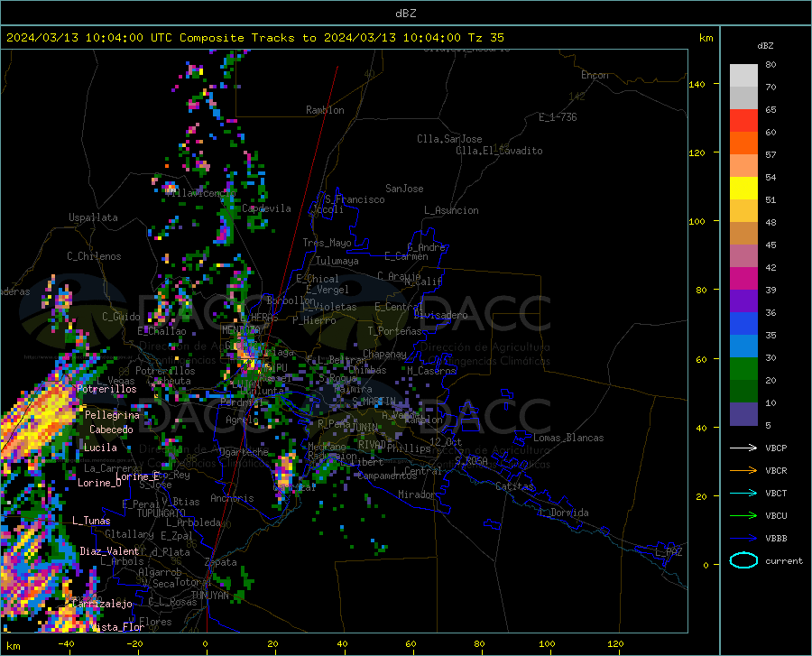Click the cyan 'current' ellipse legend icon

pyautogui.click(x=743, y=560)
